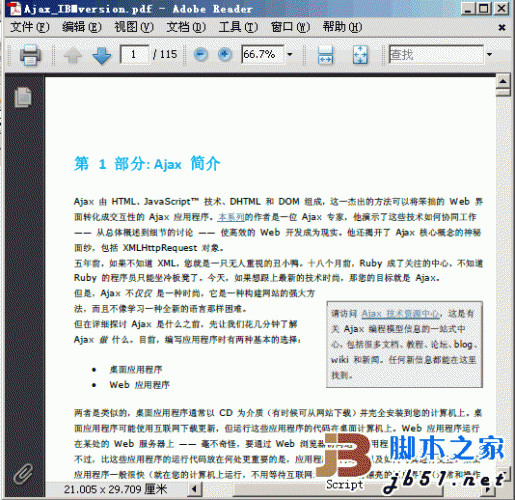This screenshot has height=500, width=515.
Task: Click the 查找 search field
Action: 436,54
